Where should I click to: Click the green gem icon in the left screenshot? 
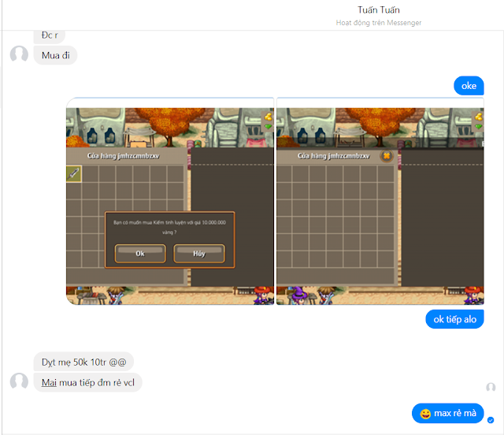pyautogui.click(x=268, y=127)
